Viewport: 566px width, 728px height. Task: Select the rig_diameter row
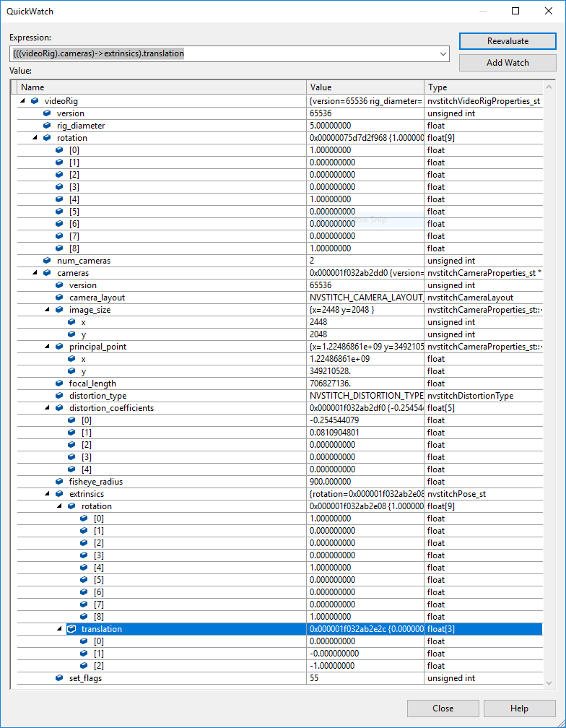tap(280, 126)
